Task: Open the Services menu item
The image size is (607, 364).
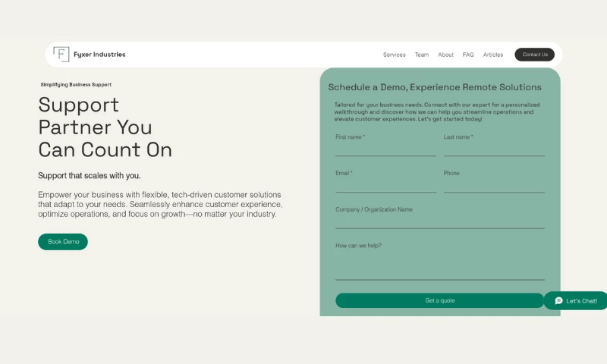Action: pyautogui.click(x=394, y=55)
